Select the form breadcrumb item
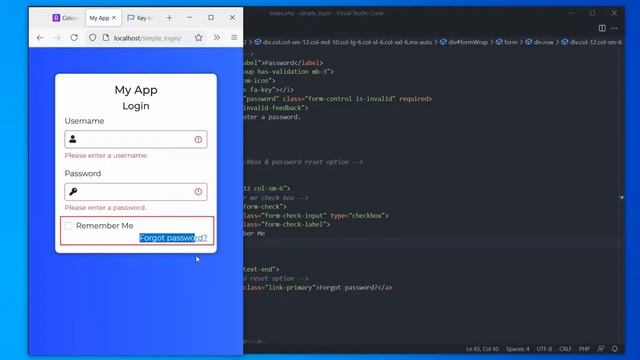Image resolution: width=640 pixels, height=360 pixels. (507, 42)
